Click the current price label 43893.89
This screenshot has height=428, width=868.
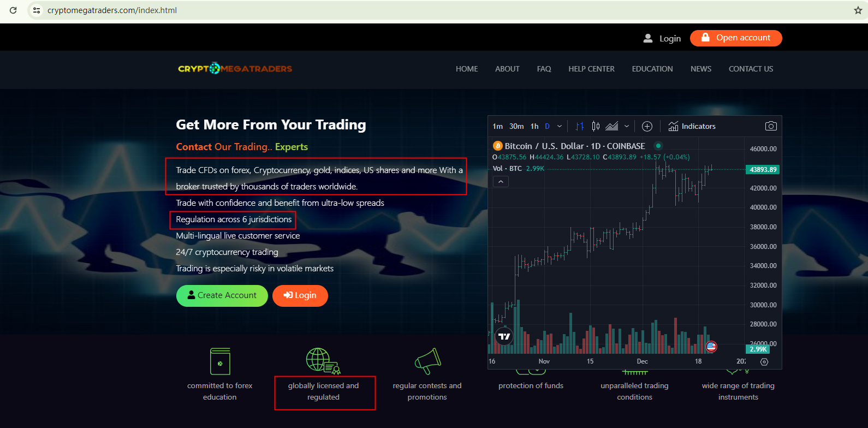pos(763,169)
